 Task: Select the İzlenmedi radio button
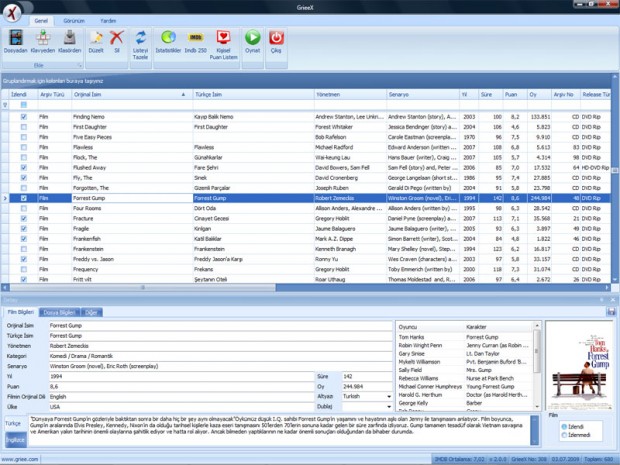point(564,435)
